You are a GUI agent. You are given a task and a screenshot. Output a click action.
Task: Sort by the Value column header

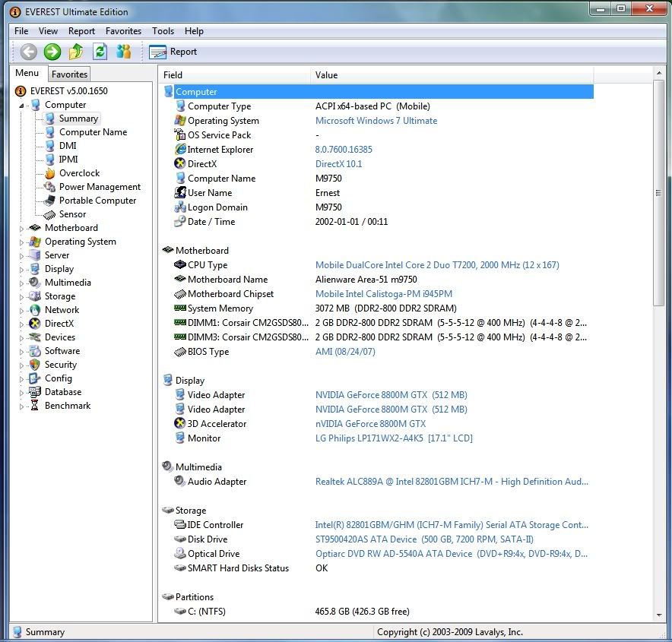pyautogui.click(x=452, y=75)
